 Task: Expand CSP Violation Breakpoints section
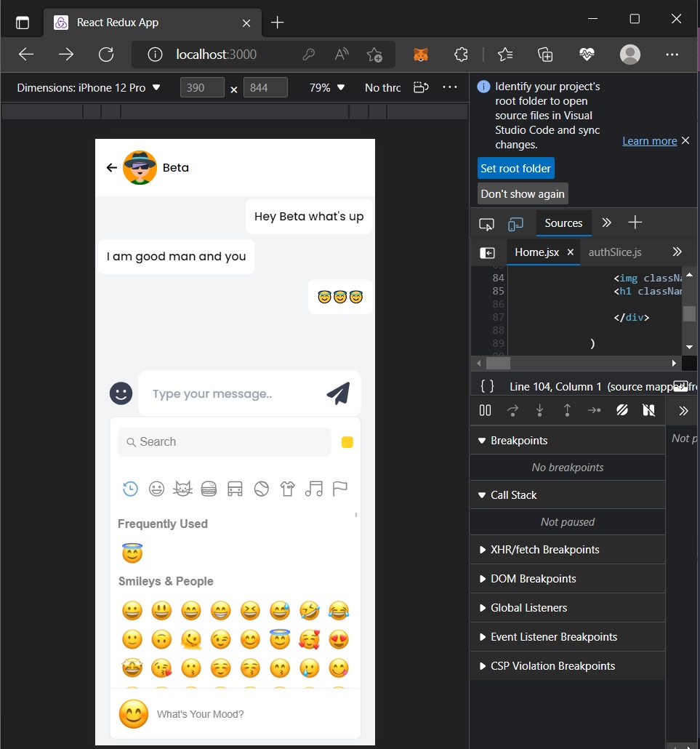tap(568, 666)
